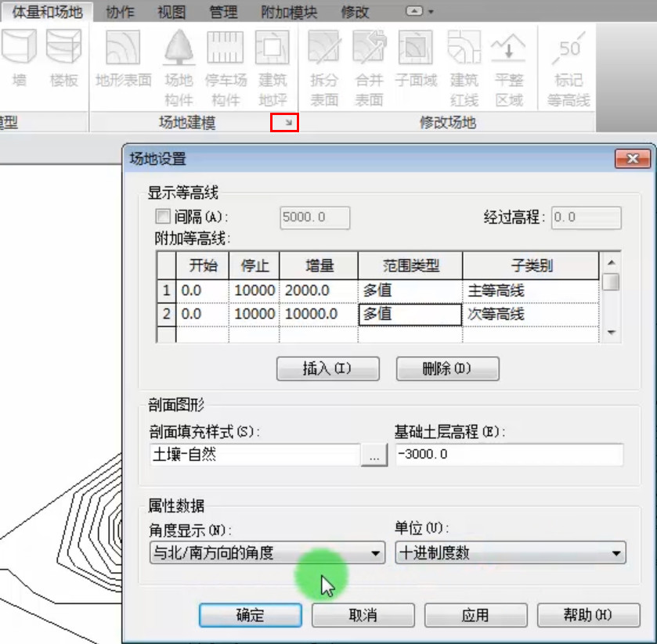Select row header 1 in contour table
The height and width of the screenshot is (644, 657).
coord(166,290)
